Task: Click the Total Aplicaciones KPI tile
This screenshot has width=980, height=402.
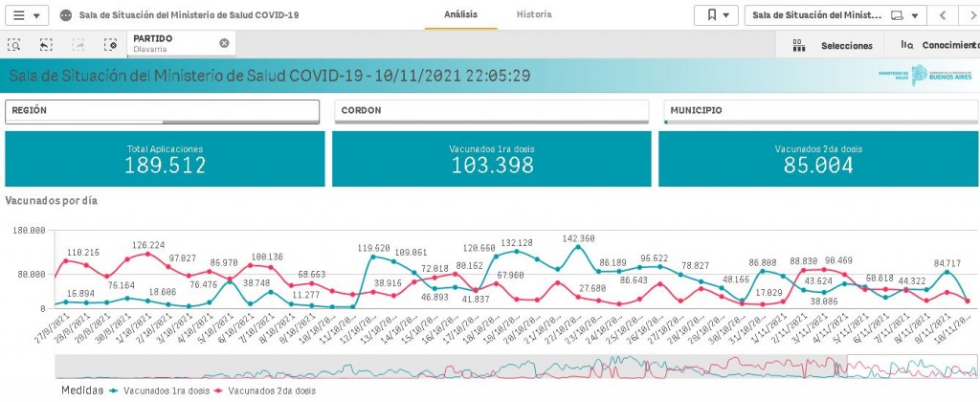Action: click(x=165, y=159)
